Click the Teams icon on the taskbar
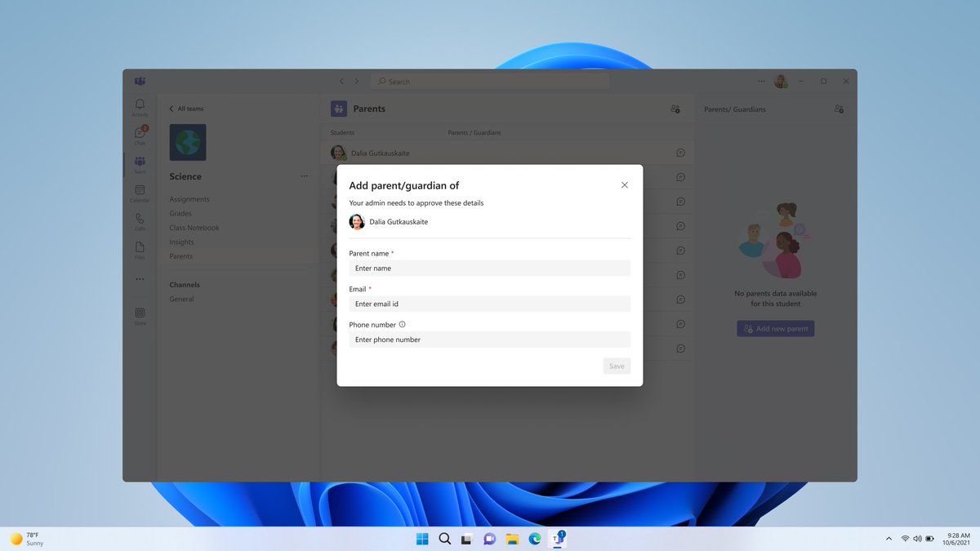 point(558,539)
